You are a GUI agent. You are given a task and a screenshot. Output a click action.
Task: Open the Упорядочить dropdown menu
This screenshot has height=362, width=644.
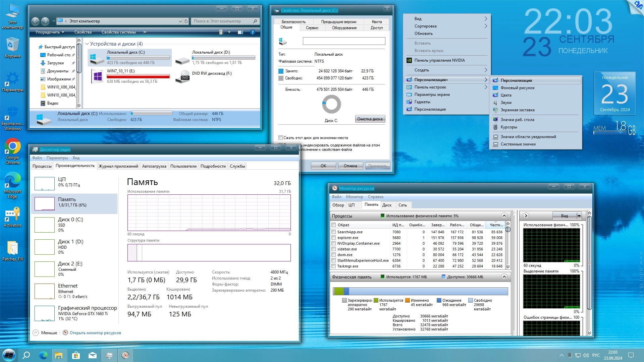click(50, 32)
